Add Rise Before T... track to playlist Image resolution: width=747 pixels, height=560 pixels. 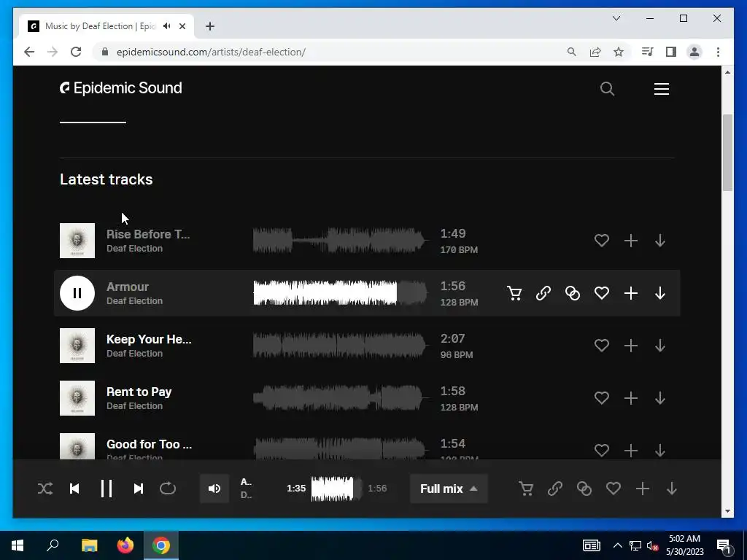coord(631,241)
